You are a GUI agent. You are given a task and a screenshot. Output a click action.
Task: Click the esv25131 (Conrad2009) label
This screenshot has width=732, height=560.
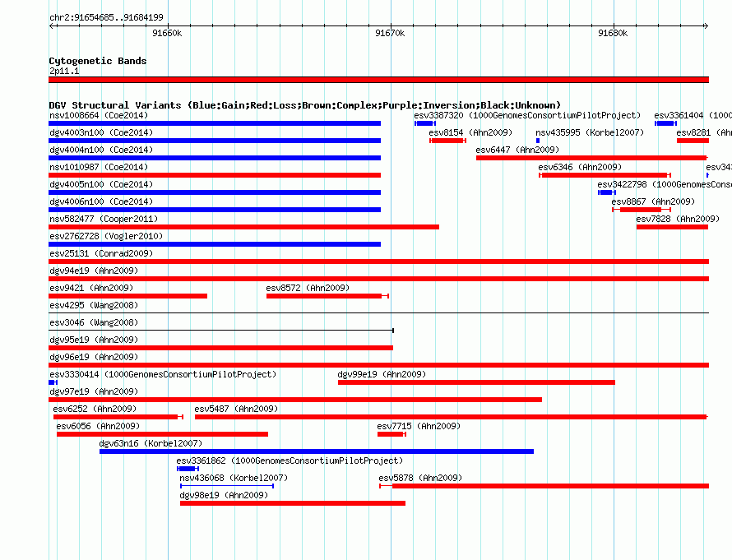point(101,253)
